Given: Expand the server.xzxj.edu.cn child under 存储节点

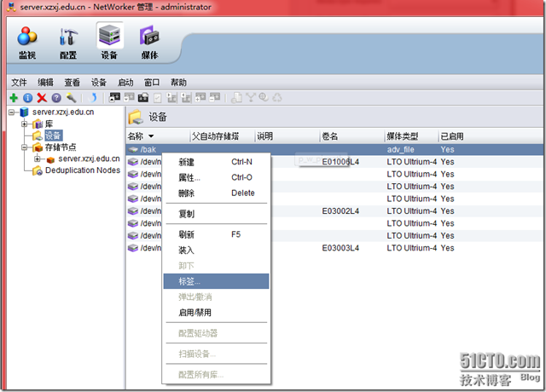Looking at the screenshot, I should pos(38,159).
